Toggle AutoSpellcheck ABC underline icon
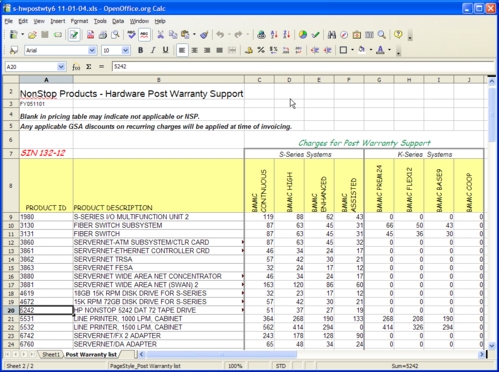Image resolution: width=499 pixels, height=372 pixels. point(144,35)
